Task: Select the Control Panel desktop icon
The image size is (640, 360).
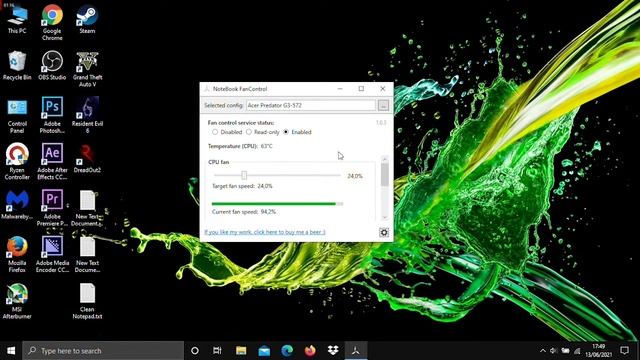Action: pyautogui.click(x=17, y=116)
